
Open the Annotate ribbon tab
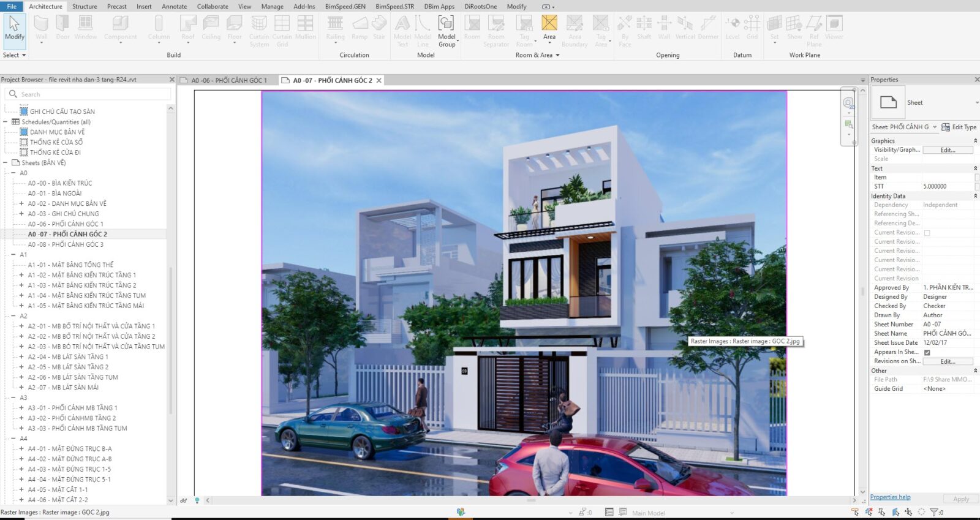[175, 7]
